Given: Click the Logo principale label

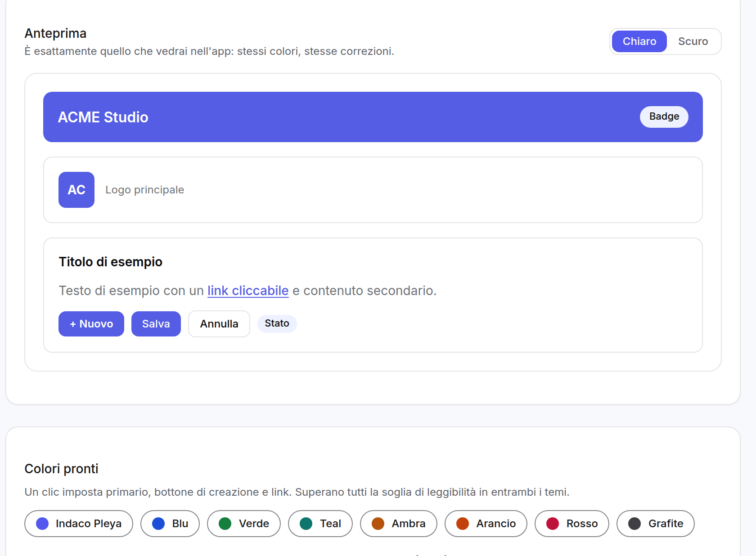Looking at the screenshot, I should pyautogui.click(x=144, y=190).
